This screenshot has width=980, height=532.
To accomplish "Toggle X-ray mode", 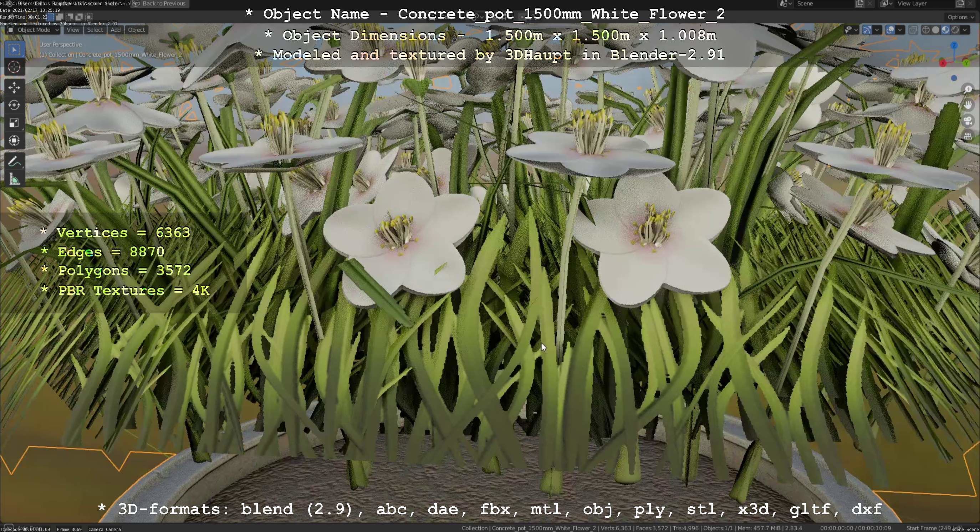I will tap(913, 30).
